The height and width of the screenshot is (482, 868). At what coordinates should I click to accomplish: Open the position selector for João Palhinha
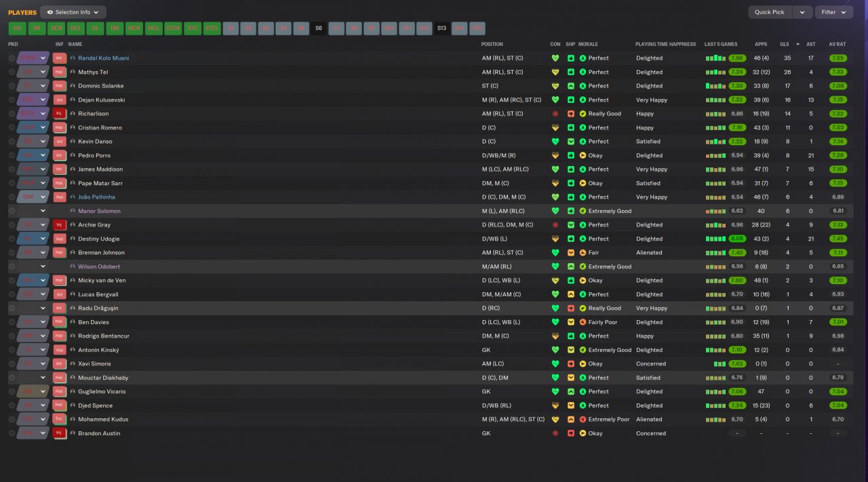click(33, 197)
